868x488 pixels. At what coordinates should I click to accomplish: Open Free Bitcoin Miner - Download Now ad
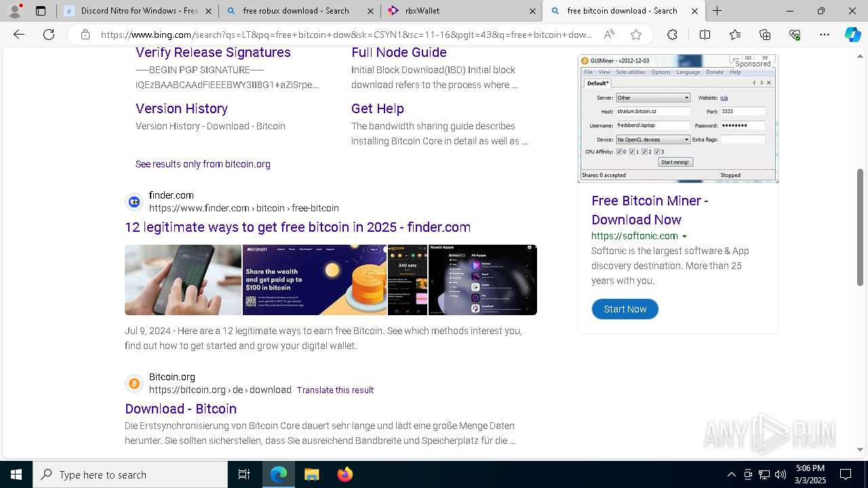[650, 210]
